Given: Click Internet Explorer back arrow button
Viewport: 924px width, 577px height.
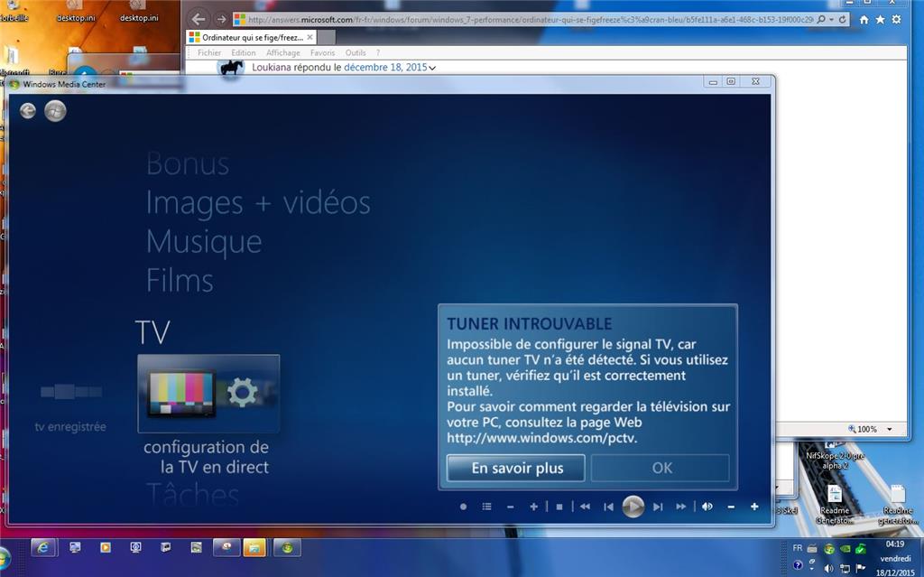Looking at the screenshot, I should click(x=199, y=19).
